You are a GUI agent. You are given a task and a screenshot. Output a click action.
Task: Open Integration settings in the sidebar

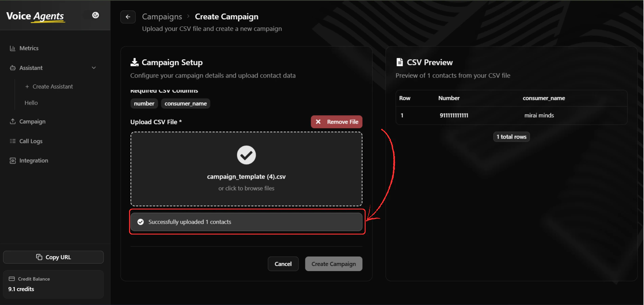(x=13, y=160)
